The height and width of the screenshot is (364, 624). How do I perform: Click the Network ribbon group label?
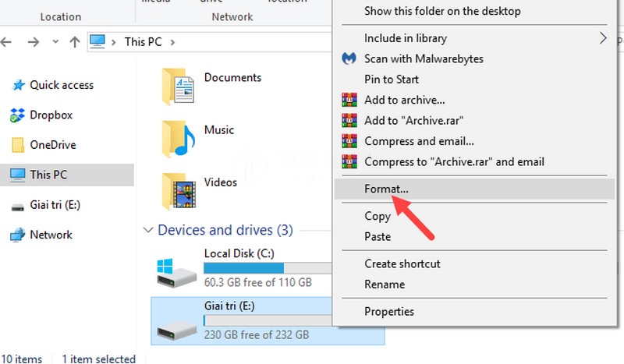(x=232, y=17)
